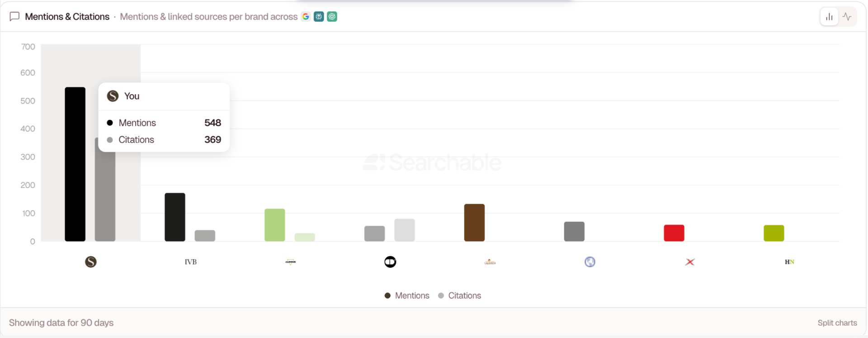
Task: Click the 200 y-axis label
Action: pyautogui.click(x=28, y=185)
